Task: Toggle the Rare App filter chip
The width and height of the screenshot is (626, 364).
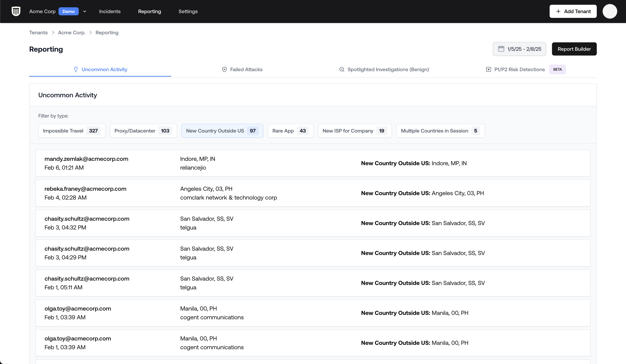Action: pos(290,131)
